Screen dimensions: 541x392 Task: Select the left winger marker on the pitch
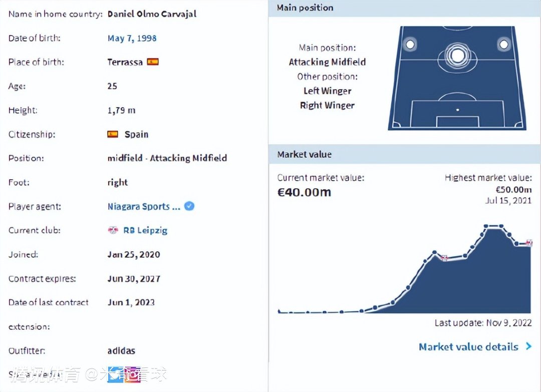click(x=410, y=44)
